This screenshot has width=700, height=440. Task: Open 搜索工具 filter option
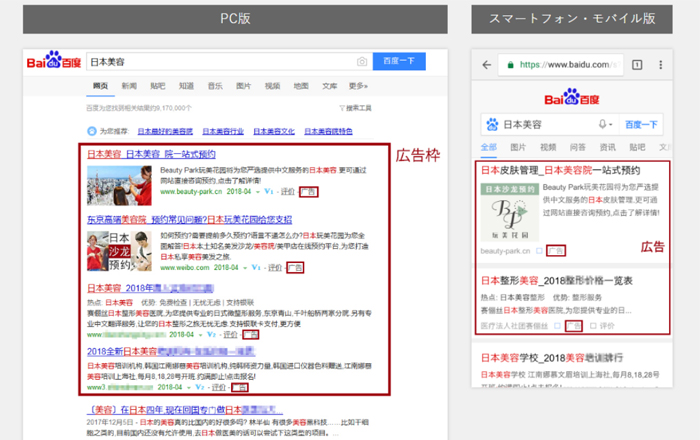tap(355, 108)
